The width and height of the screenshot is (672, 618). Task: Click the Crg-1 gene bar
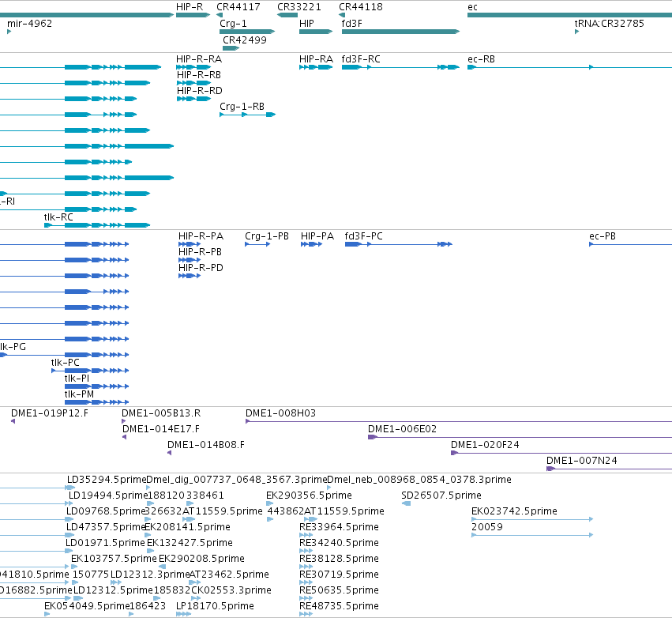[x=247, y=32]
